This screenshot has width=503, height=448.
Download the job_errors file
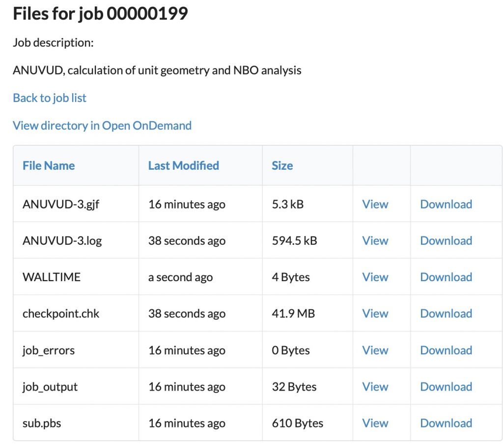[446, 350]
